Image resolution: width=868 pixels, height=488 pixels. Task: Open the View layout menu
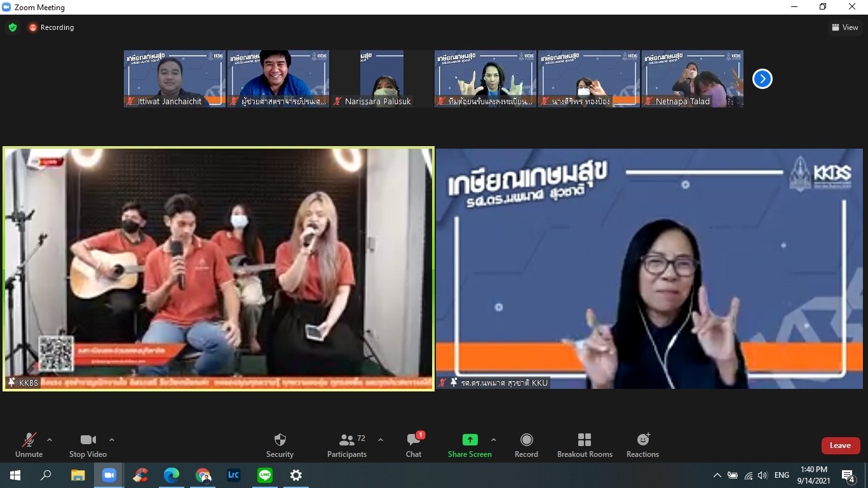(845, 27)
